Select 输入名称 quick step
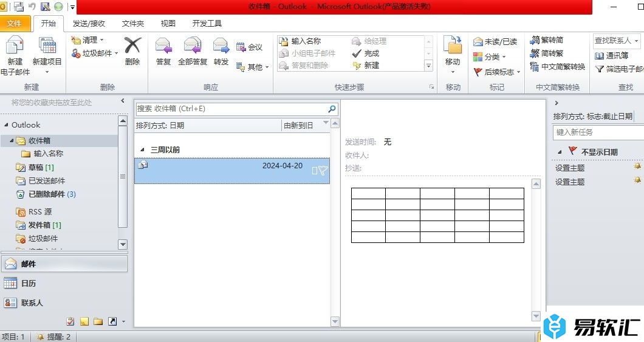 coord(300,41)
